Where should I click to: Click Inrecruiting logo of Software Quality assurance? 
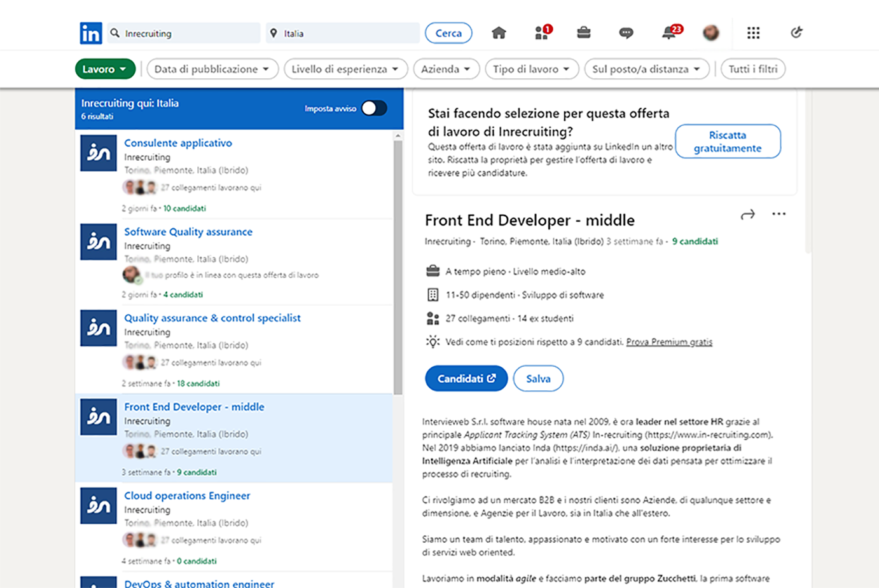[99, 242]
